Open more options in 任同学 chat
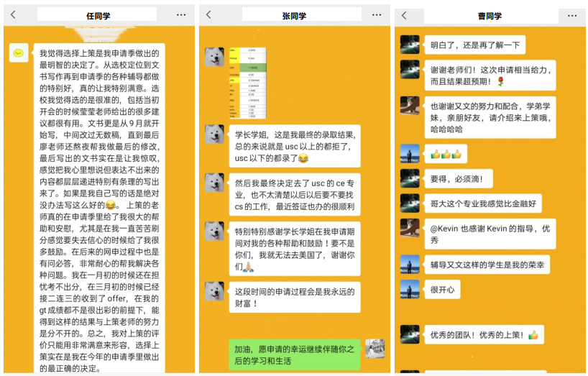Screen dimensions: 588x376 [x=180, y=14]
